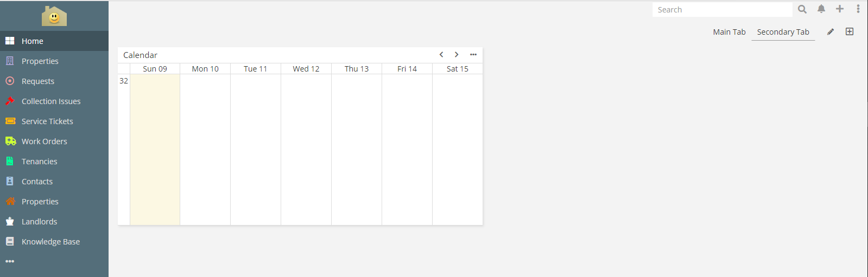868x277 pixels.
Task: Open the Requests sidebar item
Action: tap(38, 81)
